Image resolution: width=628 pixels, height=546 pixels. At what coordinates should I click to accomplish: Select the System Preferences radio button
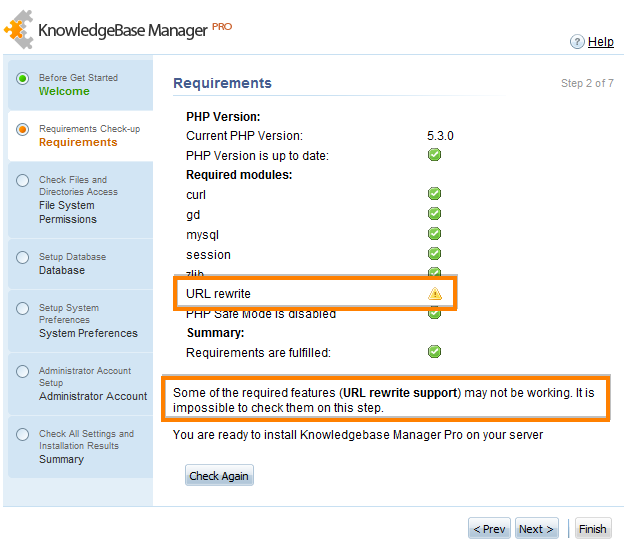coord(22,308)
